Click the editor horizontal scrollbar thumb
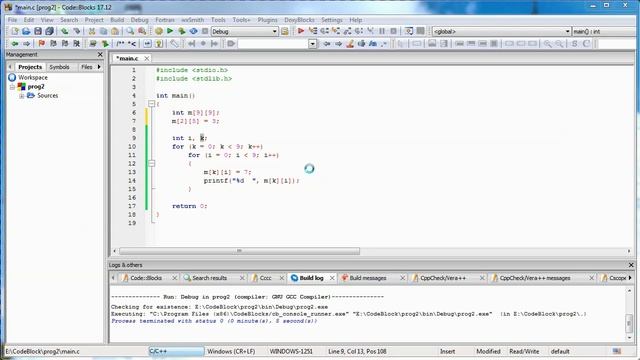This screenshot has width=640, height=360. (x=240, y=251)
